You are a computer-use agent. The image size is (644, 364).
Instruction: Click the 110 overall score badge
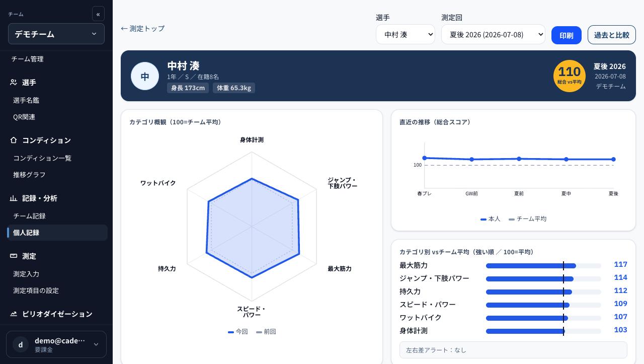coord(569,76)
